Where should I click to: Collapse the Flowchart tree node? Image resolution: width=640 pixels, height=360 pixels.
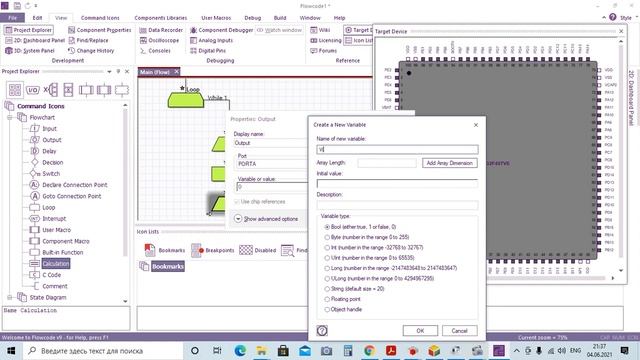[x=9, y=118]
